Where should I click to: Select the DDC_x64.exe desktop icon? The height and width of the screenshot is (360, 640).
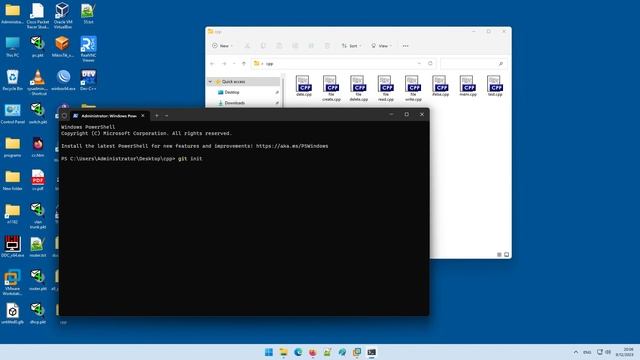[12, 247]
